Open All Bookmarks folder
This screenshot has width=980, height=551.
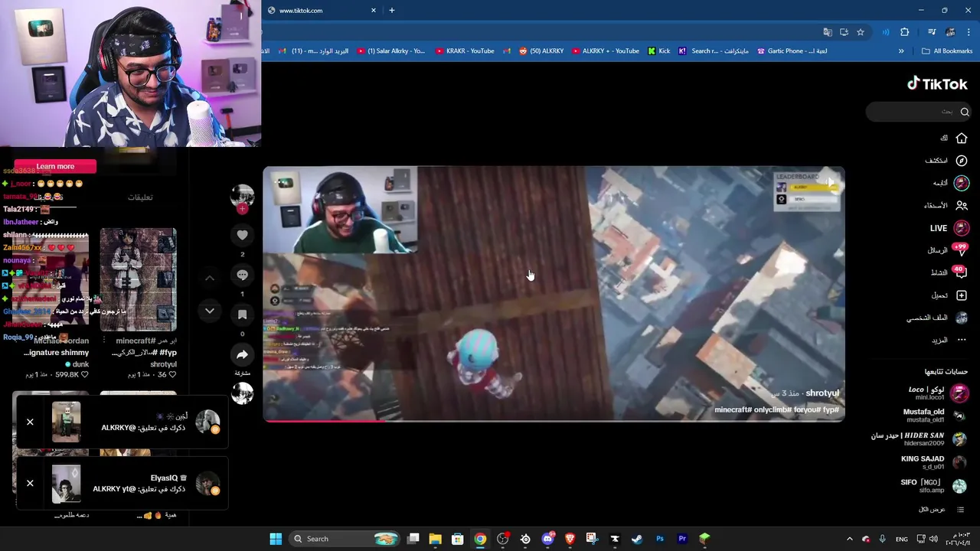(x=947, y=51)
